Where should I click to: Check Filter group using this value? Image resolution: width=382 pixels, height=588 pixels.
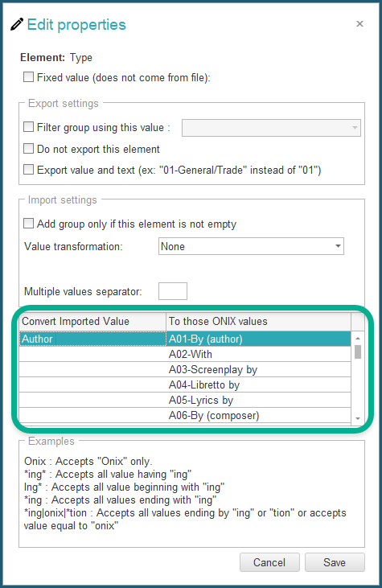click(28, 127)
